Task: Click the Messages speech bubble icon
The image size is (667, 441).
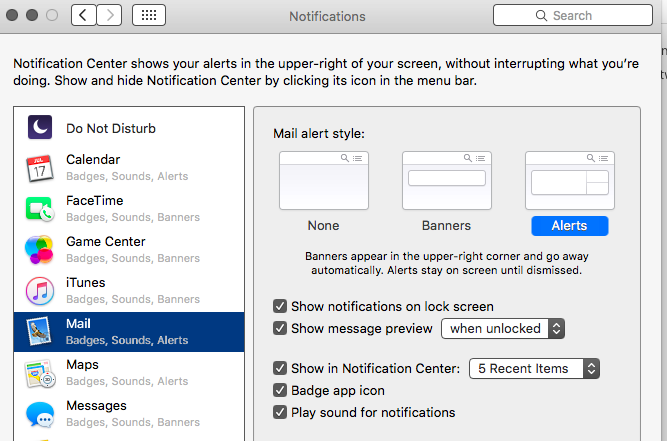Action: point(40,415)
